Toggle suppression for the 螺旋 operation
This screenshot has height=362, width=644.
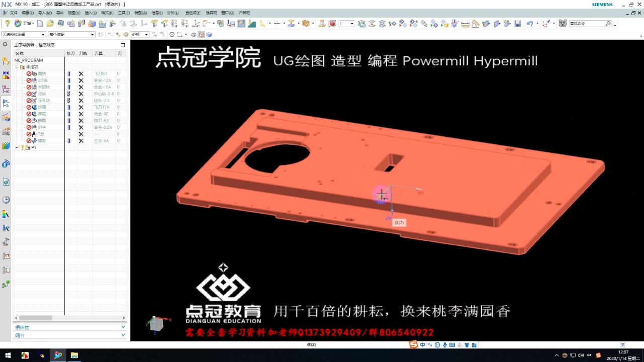29,141
